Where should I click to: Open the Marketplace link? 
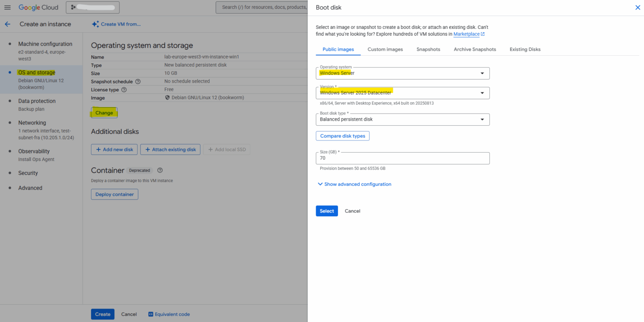click(466, 34)
